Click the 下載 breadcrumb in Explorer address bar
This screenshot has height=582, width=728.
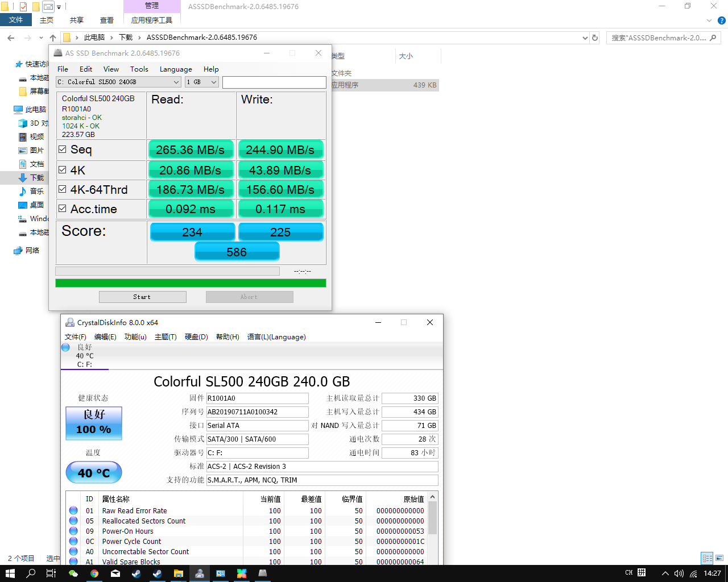(x=126, y=38)
